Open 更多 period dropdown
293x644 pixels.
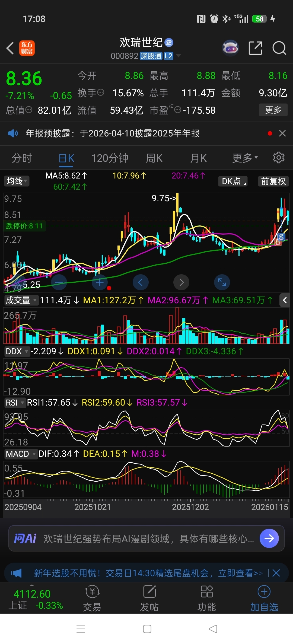click(245, 158)
